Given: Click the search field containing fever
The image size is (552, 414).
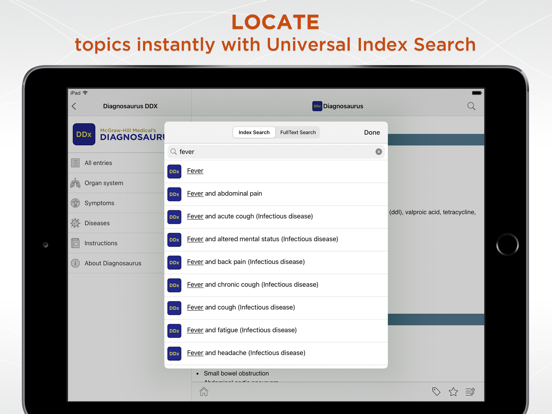Looking at the screenshot, I should [x=276, y=152].
